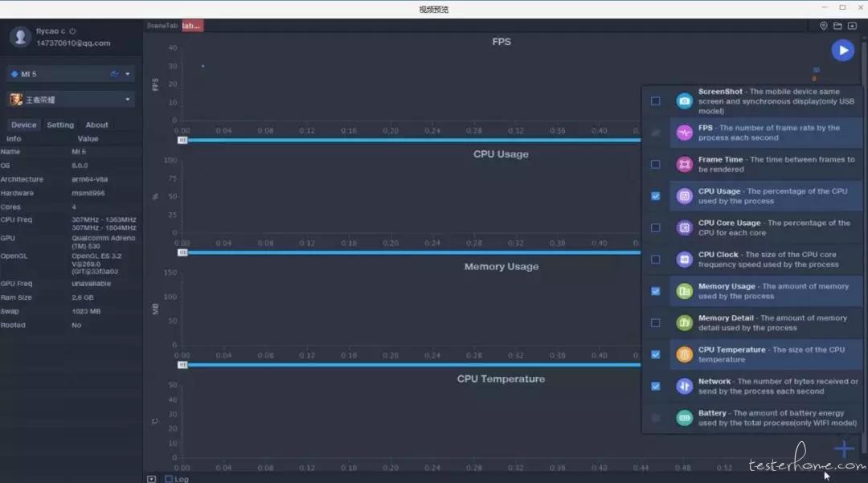The height and width of the screenshot is (483, 868).
Task: Click the Frame Time metric icon
Action: 684,164
